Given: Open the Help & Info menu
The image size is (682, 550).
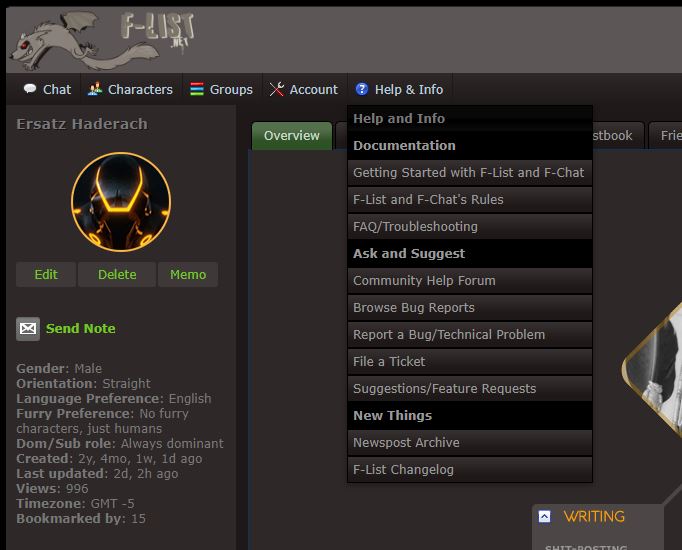Looking at the screenshot, I should pyautogui.click(x=400, y=90).
